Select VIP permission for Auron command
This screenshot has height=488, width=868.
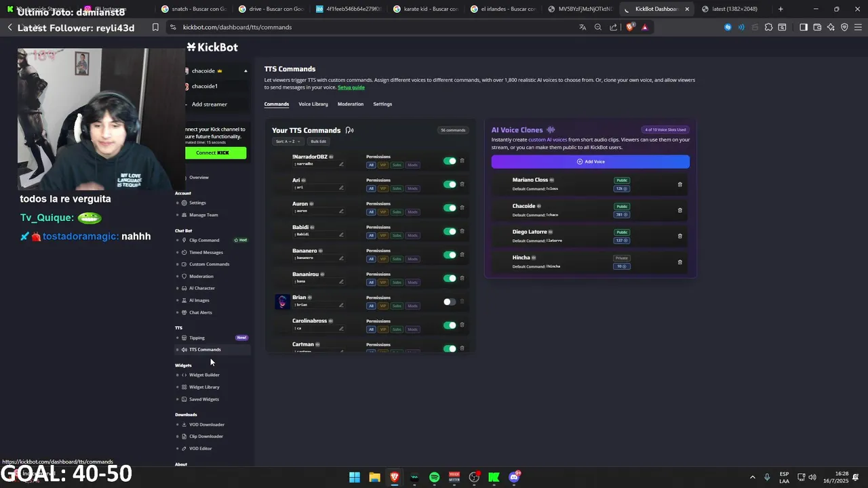coord(383,211)
